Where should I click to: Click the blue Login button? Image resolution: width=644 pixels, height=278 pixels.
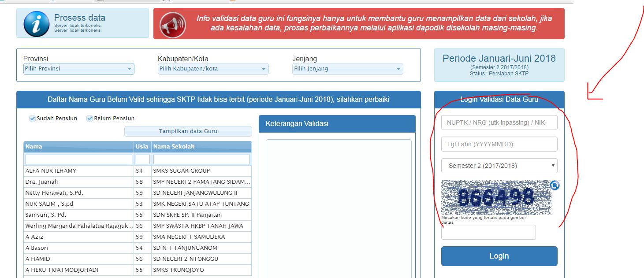coord(499,256)
